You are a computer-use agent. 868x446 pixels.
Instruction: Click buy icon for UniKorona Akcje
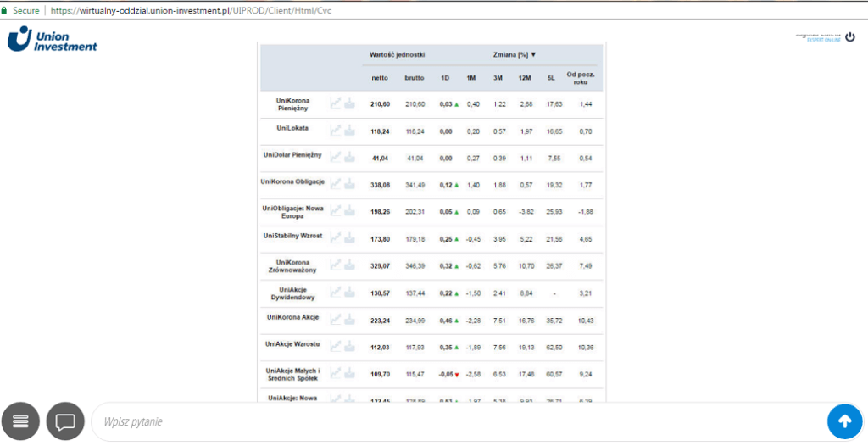coord(350,319)
